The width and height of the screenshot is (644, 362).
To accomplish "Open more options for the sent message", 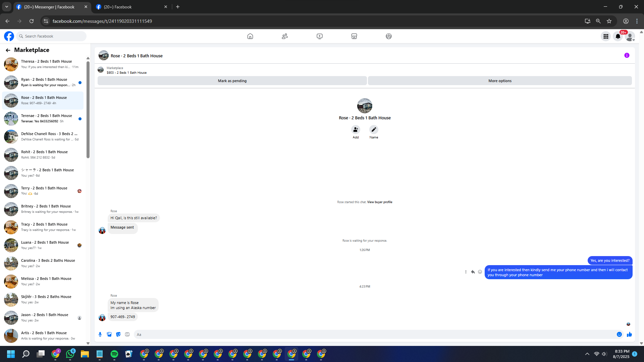I will (x=466, y=272).
